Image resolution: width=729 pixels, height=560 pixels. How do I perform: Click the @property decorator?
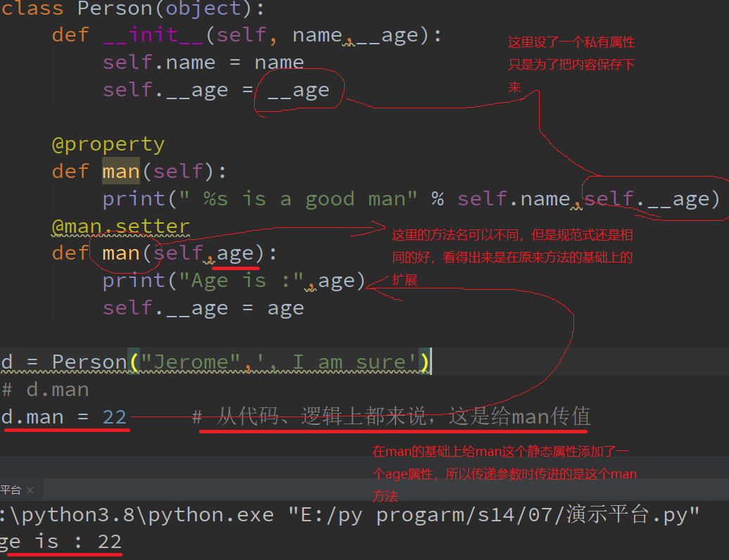[x=108, y=144]
